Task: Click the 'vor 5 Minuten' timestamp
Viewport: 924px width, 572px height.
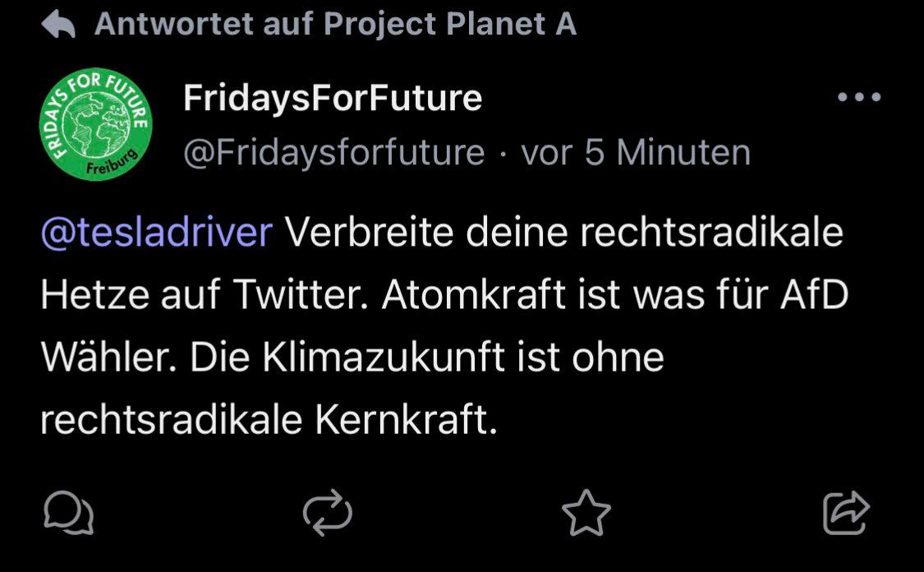Action: coord(636,153)
